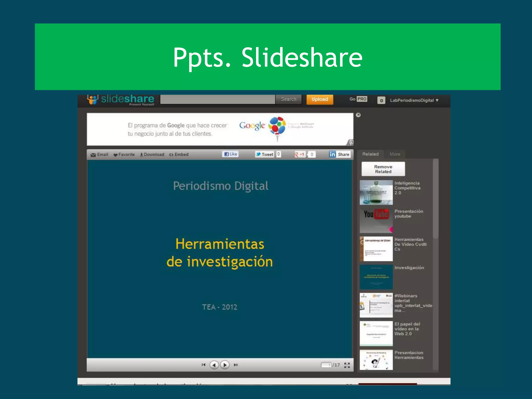Image resolution: width=532 pixels, height=399 pixels.
Task: Open the notifications counter showing 0
Action: [x=381, y=100]
